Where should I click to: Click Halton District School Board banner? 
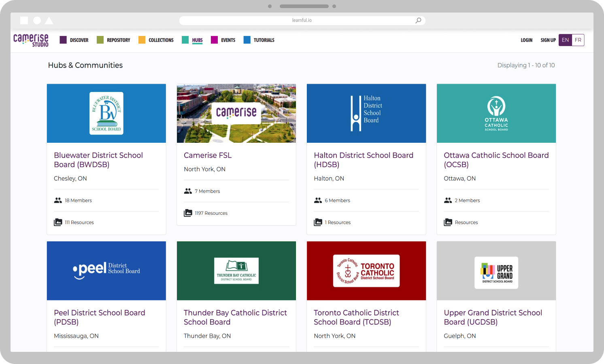(366, 113)
